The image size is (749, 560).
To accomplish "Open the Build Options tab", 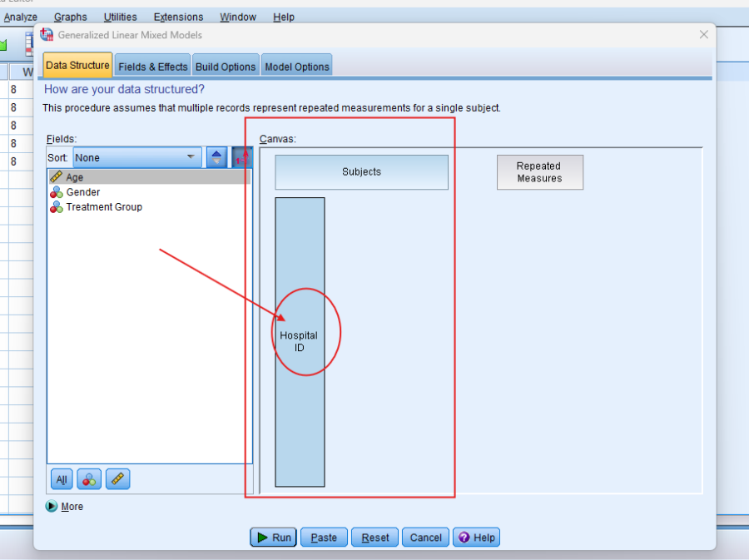I will click(226, 67).
